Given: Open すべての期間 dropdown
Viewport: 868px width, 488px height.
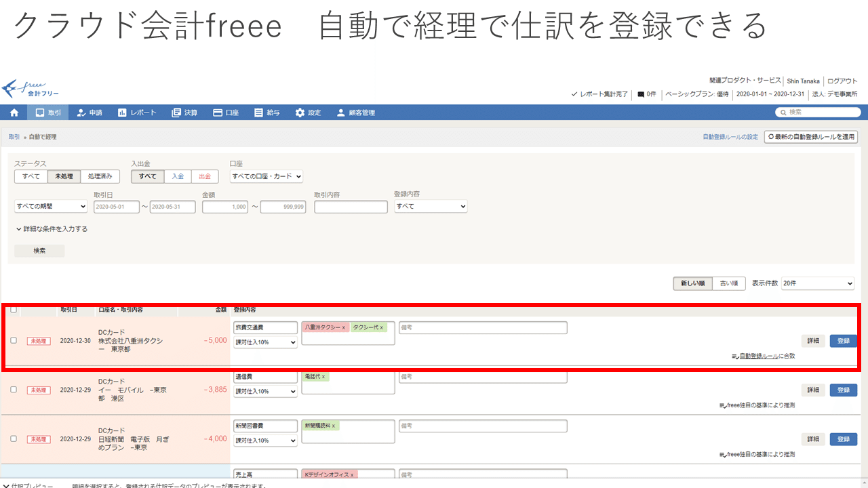Looking at the screenshot, I should (51, 206).
